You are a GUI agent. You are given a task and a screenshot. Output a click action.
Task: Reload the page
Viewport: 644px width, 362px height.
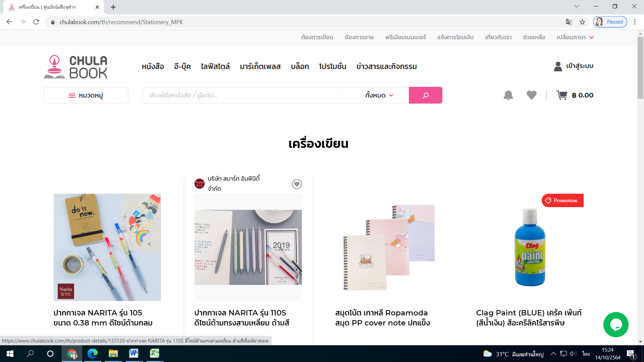36,22
